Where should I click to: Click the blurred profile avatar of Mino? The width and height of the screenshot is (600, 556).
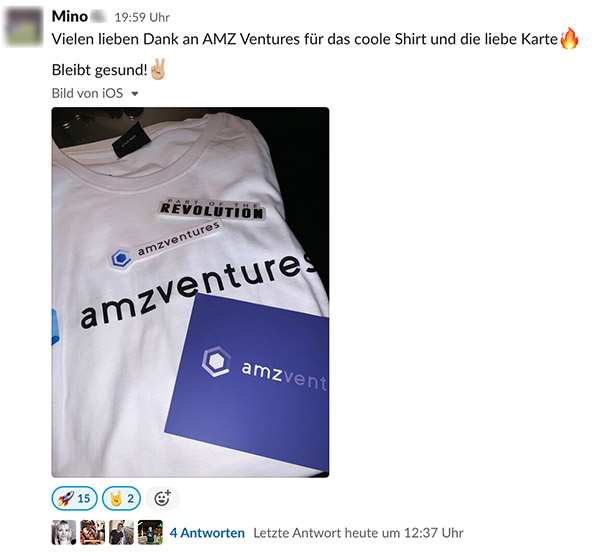click(x=23, y=27)
